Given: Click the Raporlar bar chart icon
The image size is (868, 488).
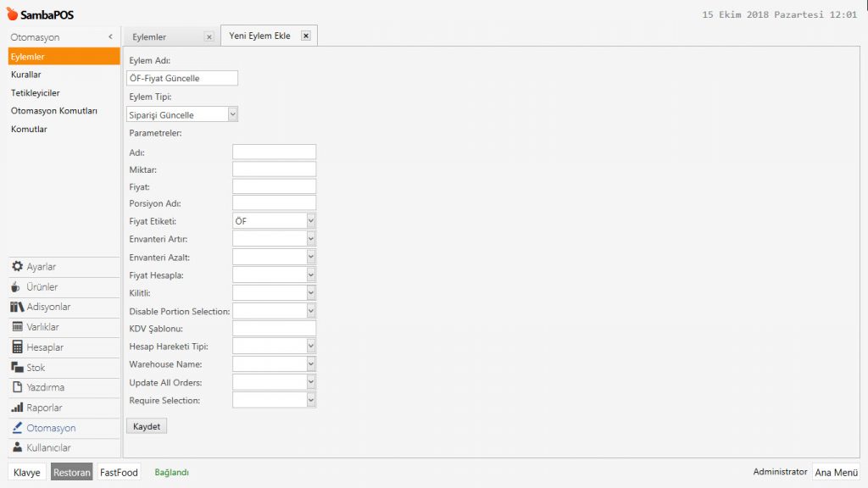Looking at the screenshot, I should [17, 408].
